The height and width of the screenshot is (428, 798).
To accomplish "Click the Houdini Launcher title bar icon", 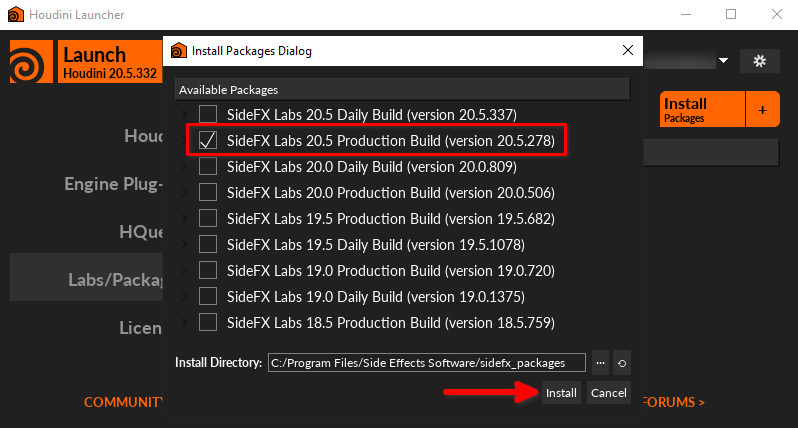I will pos(16,14).
